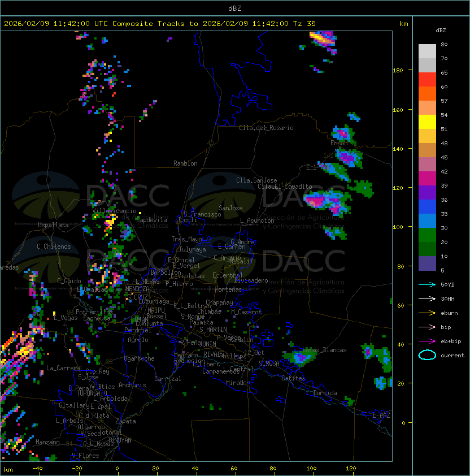Screen dimensions: 470x476
Task: Click the '80' legend scale value
Action: 444,44
